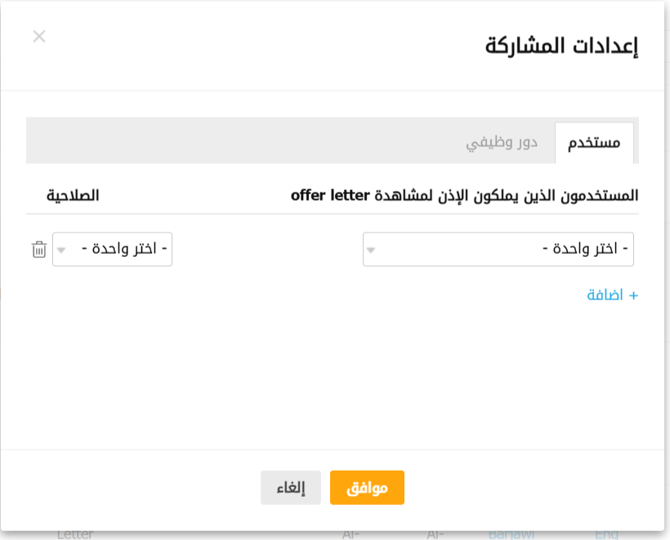Screen dimensions: 670x540
Task: Switch to the مستخدم tab
Action: point(594,142)
